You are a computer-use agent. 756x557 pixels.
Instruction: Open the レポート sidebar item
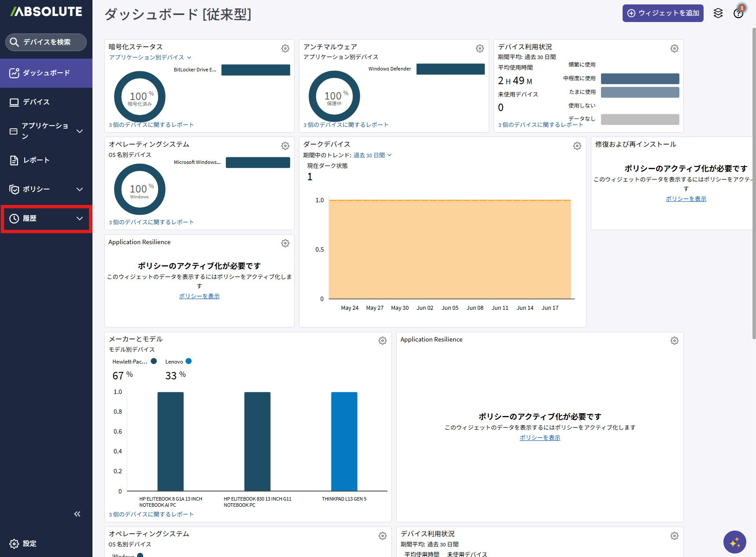(46, 160)
